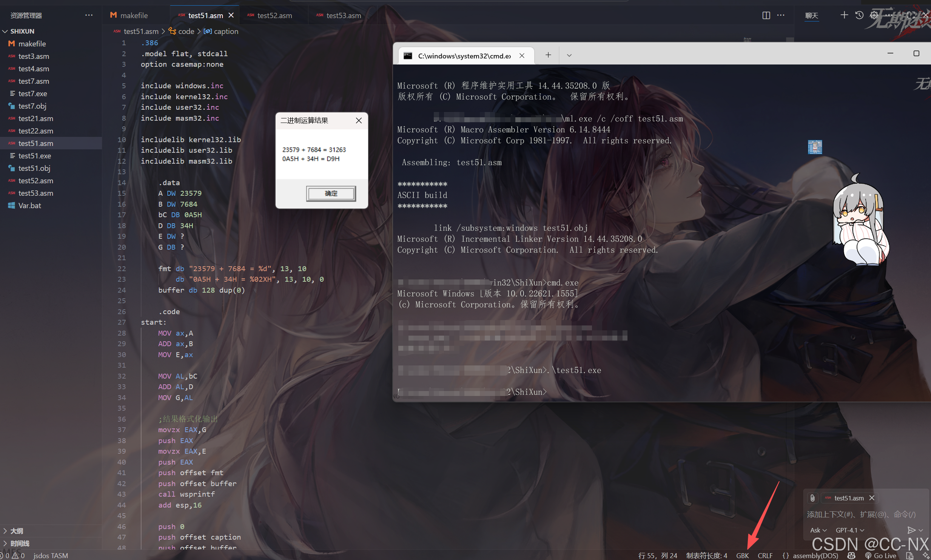Click the split editor icon
931x560 pixels.
(x=766, y=15)
